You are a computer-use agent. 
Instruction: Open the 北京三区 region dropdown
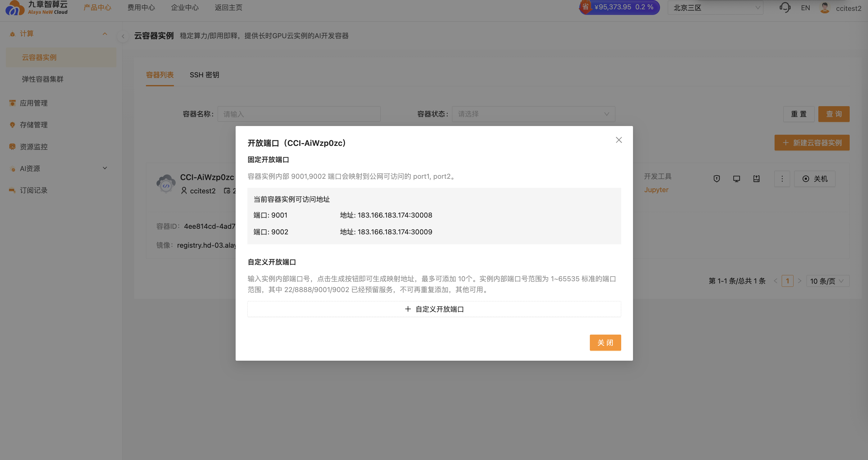(715, 8)
